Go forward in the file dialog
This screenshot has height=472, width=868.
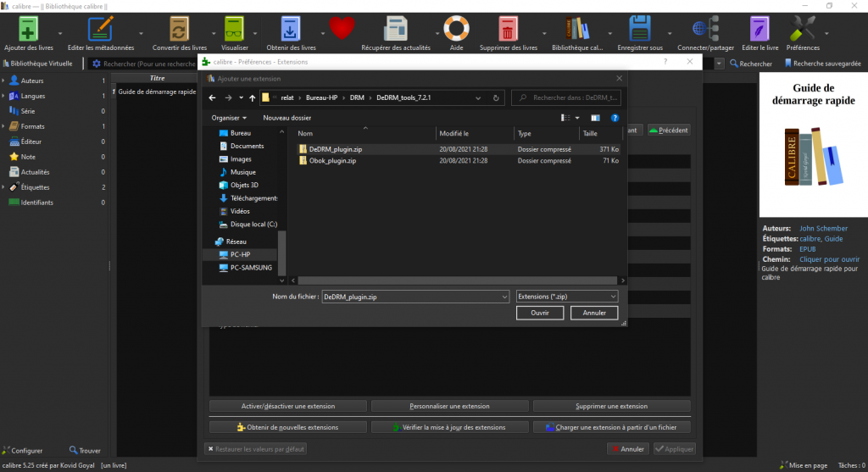coord(228,98)
